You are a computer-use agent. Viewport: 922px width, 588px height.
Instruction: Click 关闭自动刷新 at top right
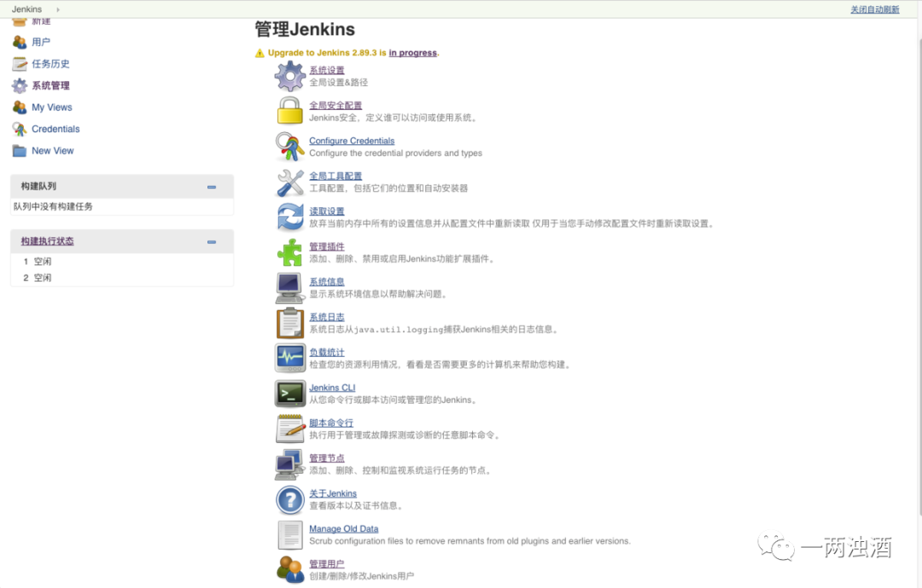pos(873,8)
